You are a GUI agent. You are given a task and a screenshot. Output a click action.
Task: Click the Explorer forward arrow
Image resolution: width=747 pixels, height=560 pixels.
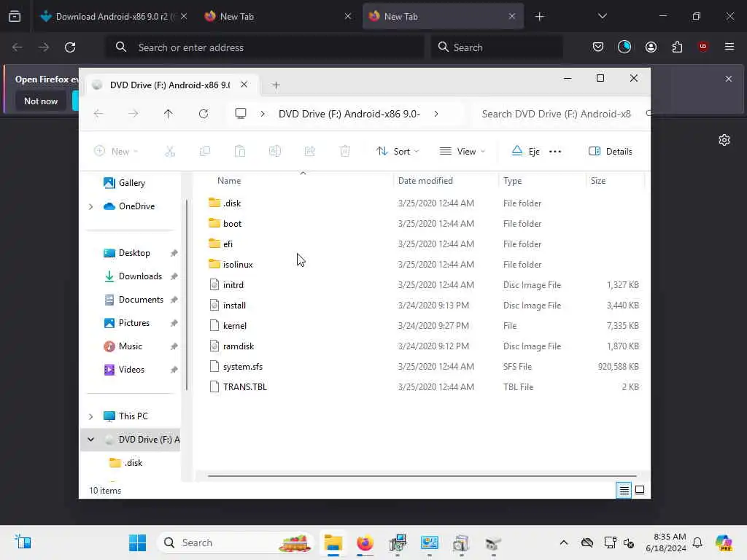[x=133, y=114]
